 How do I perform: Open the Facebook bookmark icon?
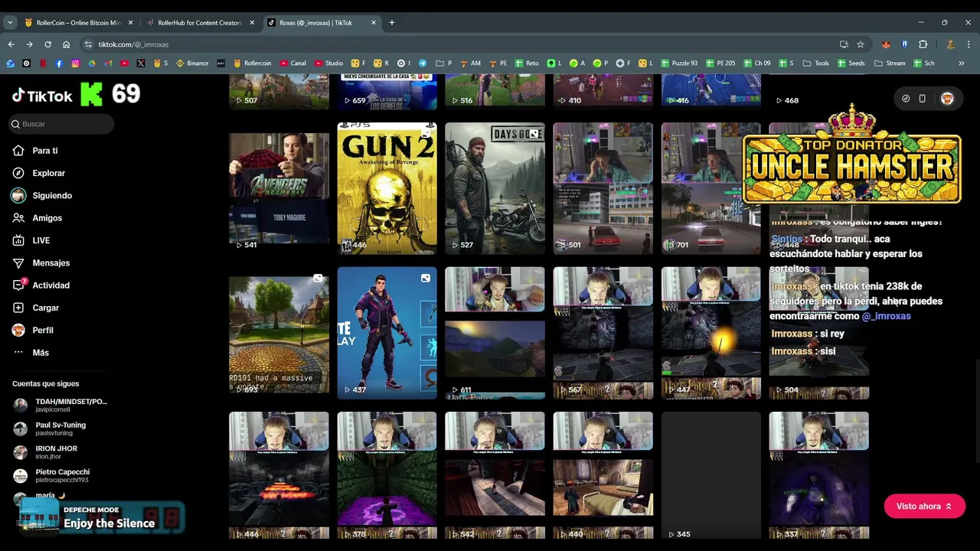pos(59,64)
